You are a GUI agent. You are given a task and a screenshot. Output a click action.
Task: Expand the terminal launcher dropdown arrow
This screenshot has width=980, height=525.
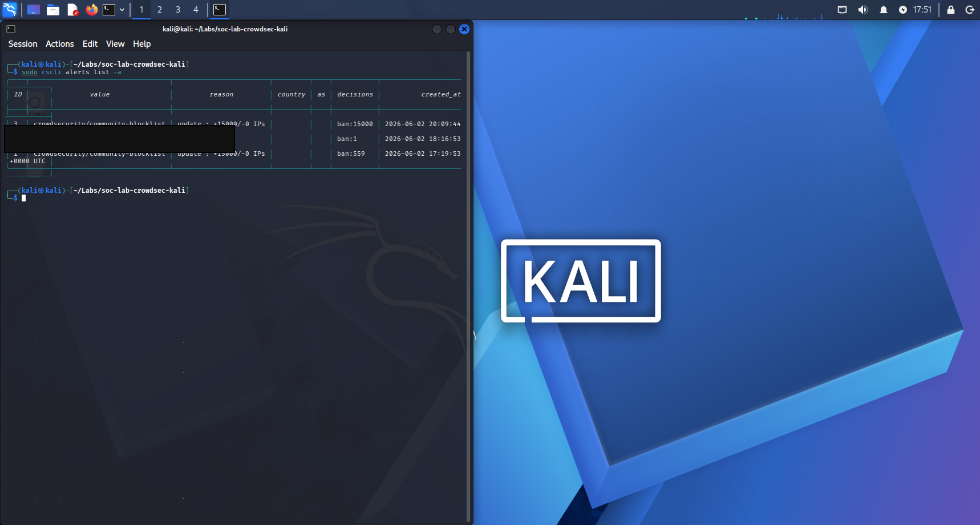(122, 10)
